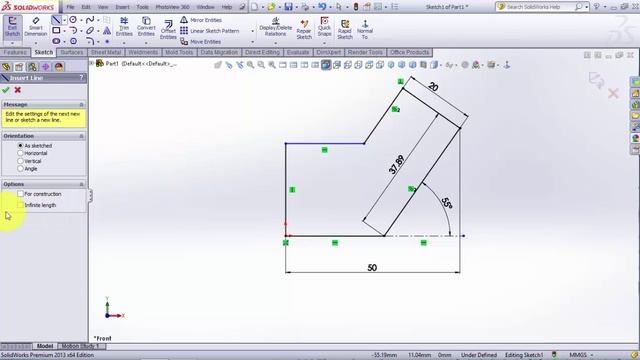Viewport: 640px width, 360px height.
Task: Click the 20 dimension value
Action: [x=433, y=87]
